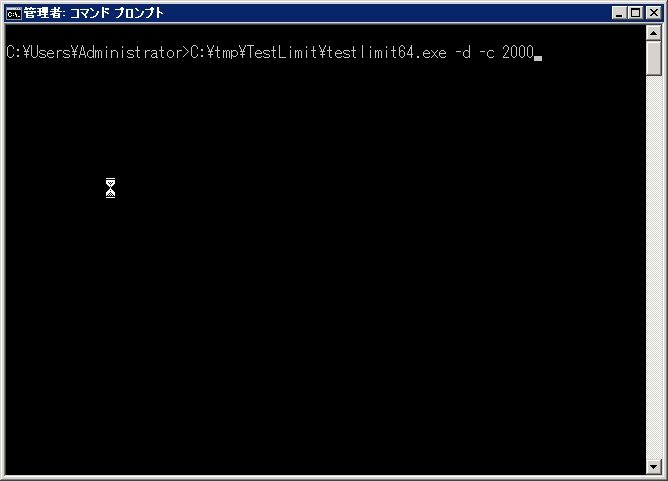Click the 2000 value in command

click(518, 53)
